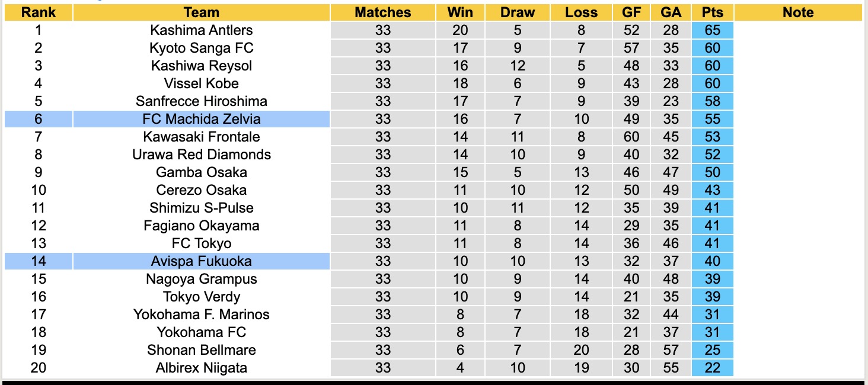Viewport: 868px width, 385px height.
Task: Select Albirex Niigata in the last row
Action: [x=202, y=368]
